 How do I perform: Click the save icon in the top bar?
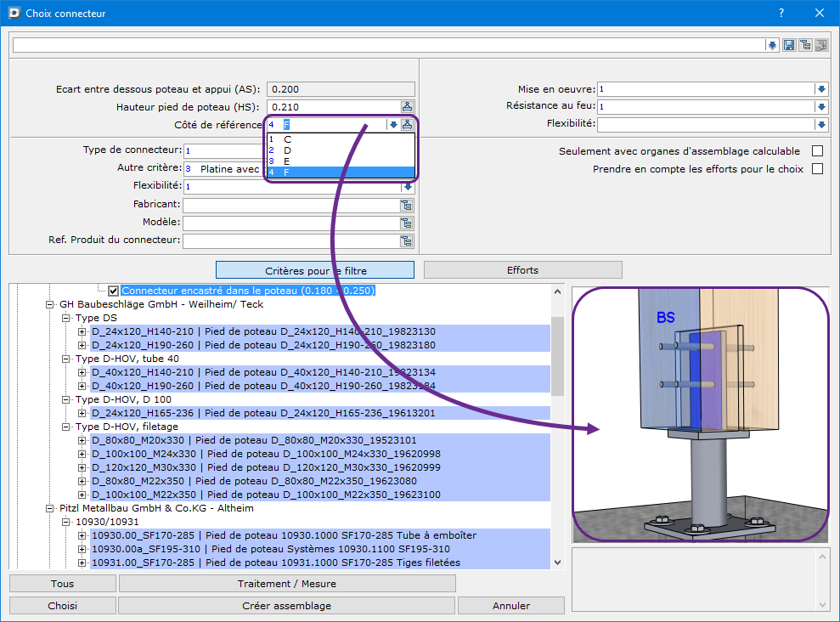(x=789, y=45)
